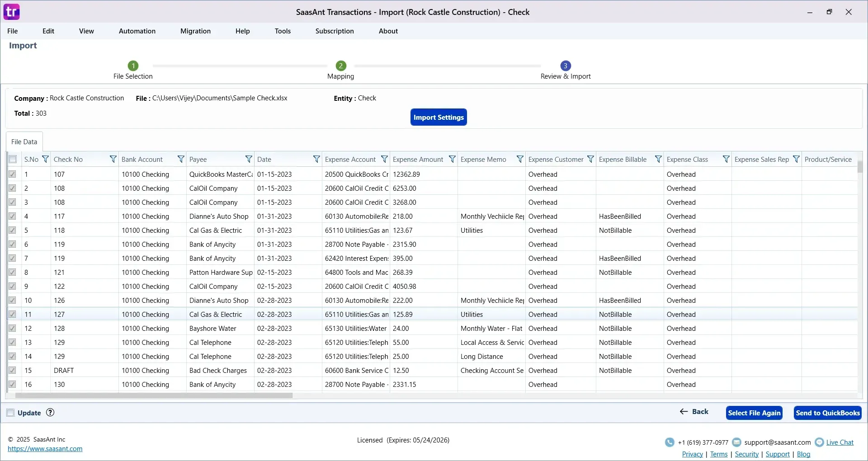868x461 pixels.
Task: Click Send to QuickBooks button
Action: click(x=828, y=413)
